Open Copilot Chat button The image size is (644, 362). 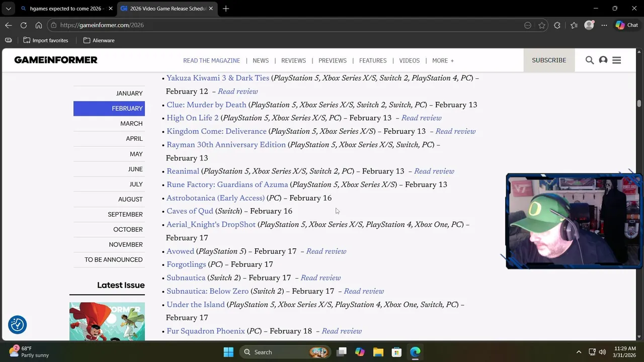pos(627,25)
